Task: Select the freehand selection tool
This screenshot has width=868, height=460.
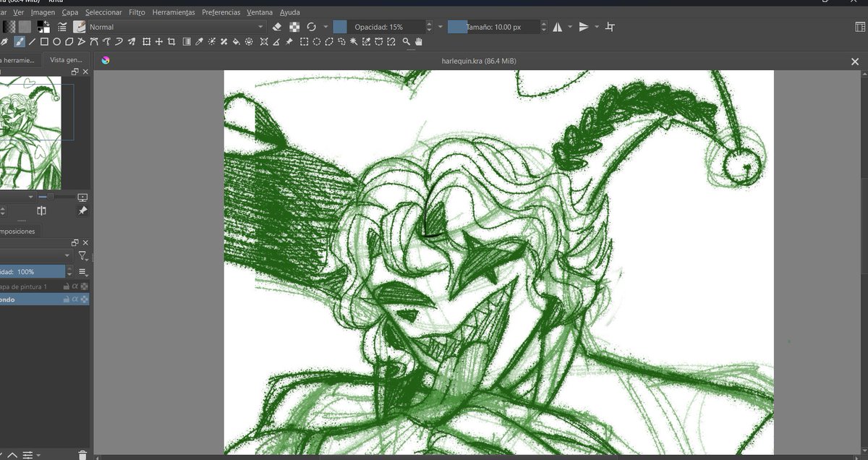Action: [341, 41]
